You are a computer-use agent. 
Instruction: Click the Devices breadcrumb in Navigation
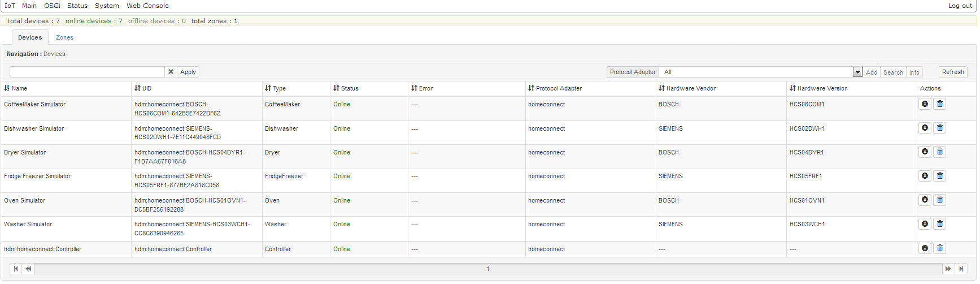click(54, 54)
